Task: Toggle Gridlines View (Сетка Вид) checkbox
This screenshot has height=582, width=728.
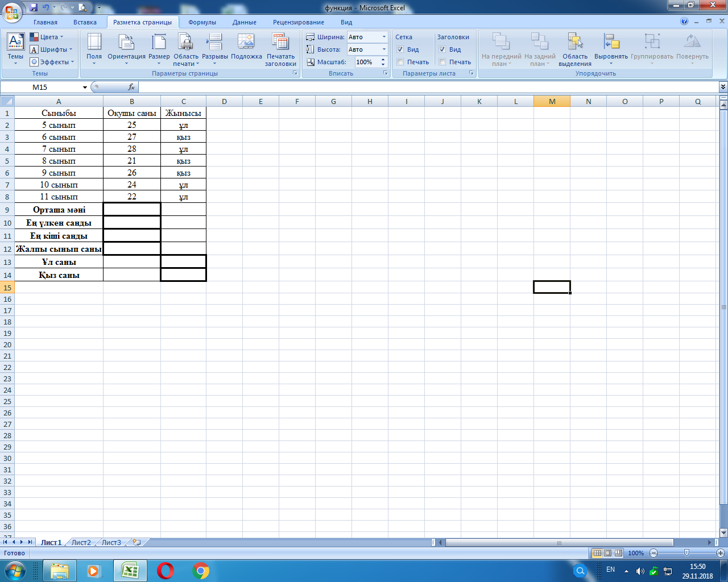Action: [x=400, y=49]
